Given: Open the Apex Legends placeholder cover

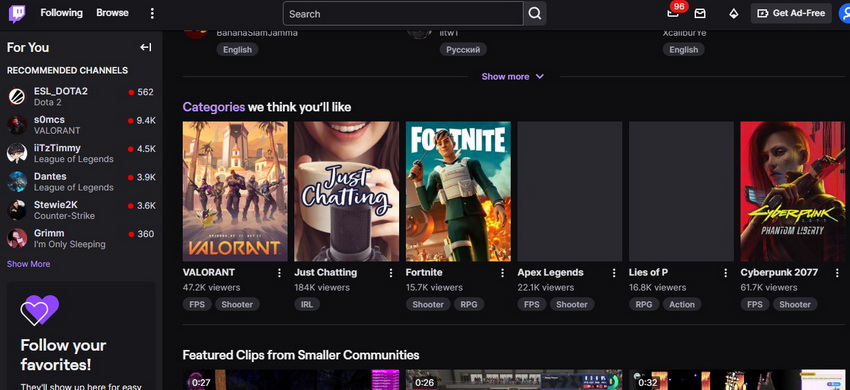Looking at the screenshot, I should point(570,191).
